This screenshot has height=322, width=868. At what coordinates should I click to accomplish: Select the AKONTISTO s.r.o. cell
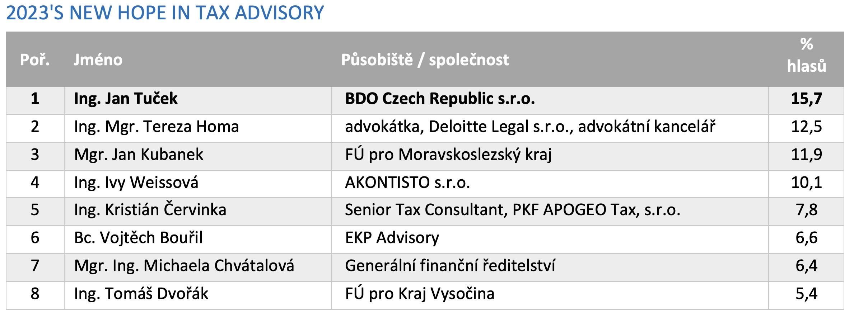point(550,183)
